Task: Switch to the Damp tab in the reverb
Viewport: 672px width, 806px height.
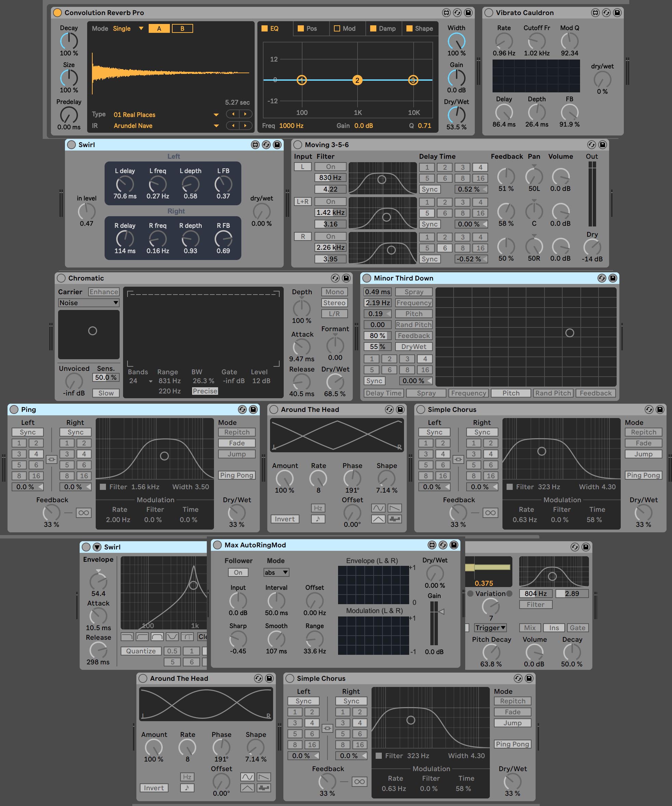Action: pyautogui.click(x=387, y=28)
